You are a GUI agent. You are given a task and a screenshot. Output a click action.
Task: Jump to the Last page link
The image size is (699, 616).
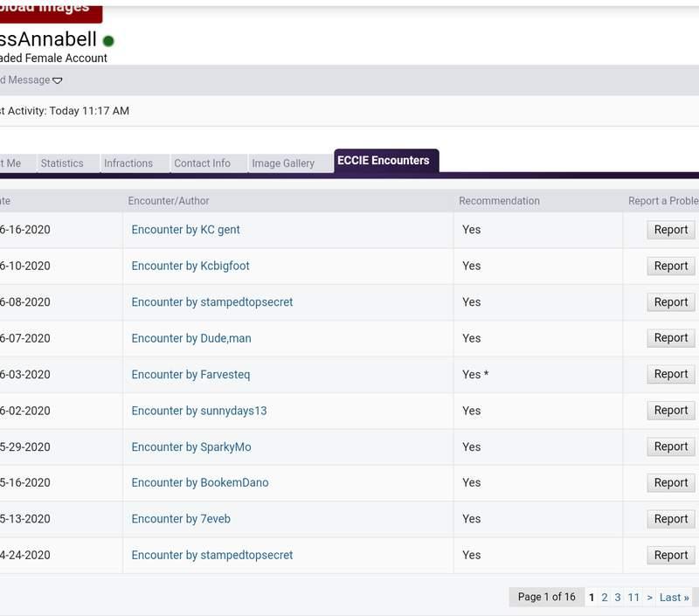[x=674, y=598]
